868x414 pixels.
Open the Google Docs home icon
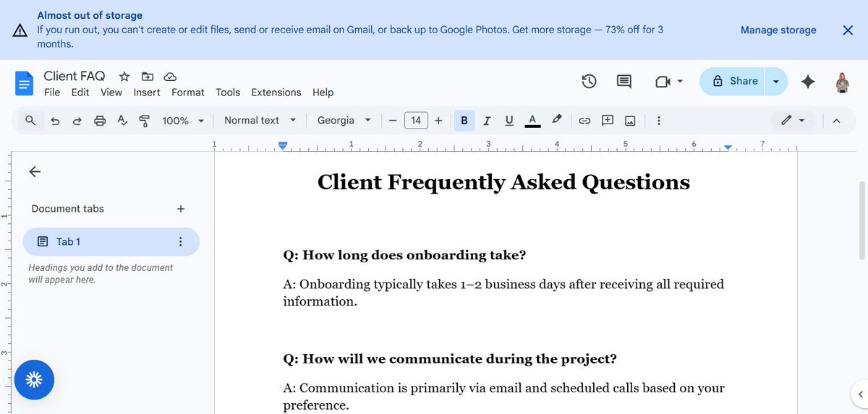pos(25,83)
